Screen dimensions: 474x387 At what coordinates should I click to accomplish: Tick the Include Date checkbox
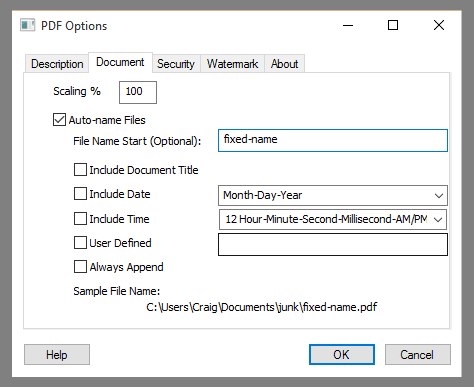coord(80,194)
